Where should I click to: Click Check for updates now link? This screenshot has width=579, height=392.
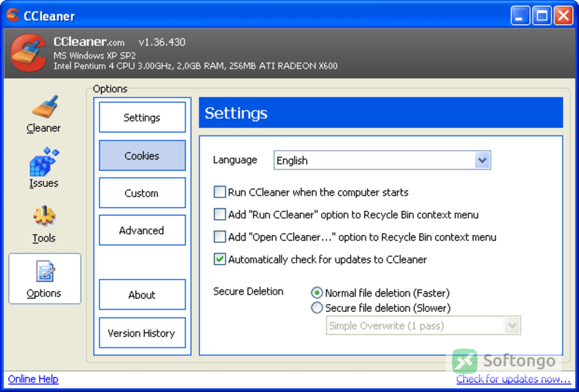[513, 379]
